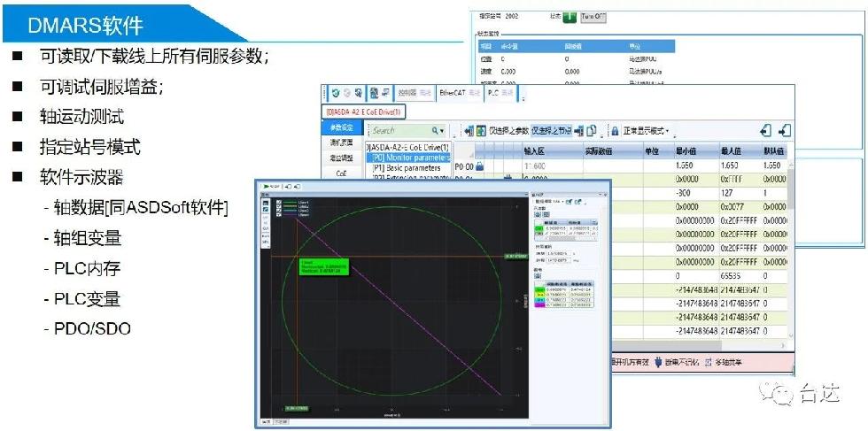Click the -300 minimum value cell
Screen dimensions: 868x431
coord(695,193)
